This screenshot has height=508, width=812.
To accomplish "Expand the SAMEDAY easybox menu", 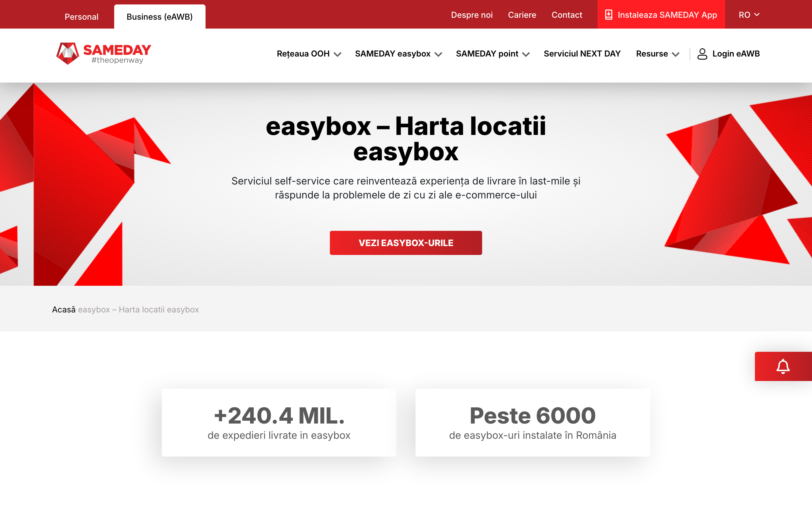I will coord(398,54).
